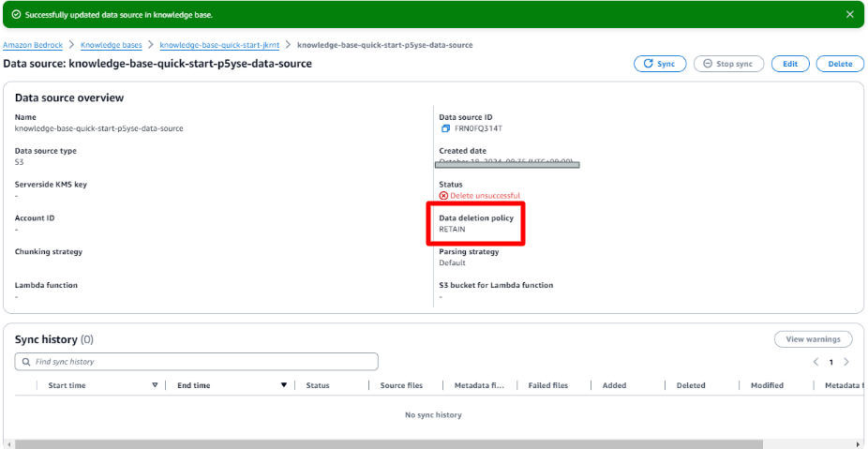Screen dimensions: 868x449
Task: Click the Start time column header
Action: click(x=67, y=385)
